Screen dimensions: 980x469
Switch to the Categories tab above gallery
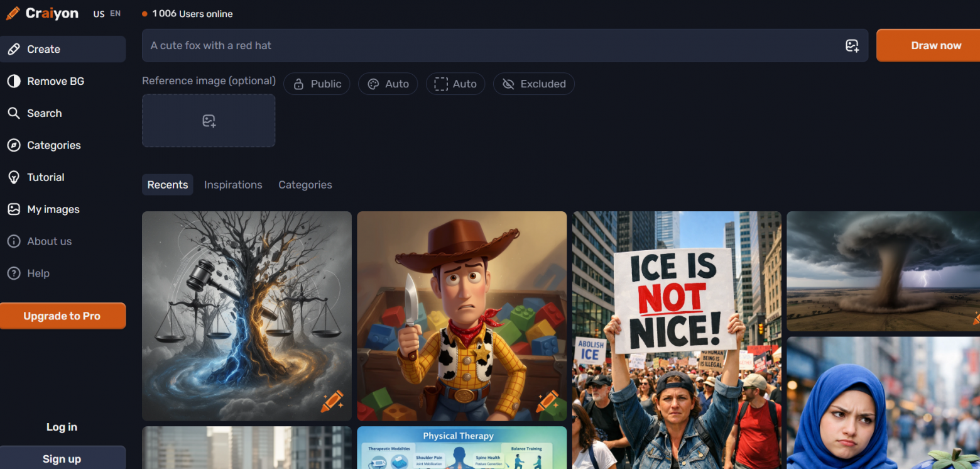tap(305, 185)
